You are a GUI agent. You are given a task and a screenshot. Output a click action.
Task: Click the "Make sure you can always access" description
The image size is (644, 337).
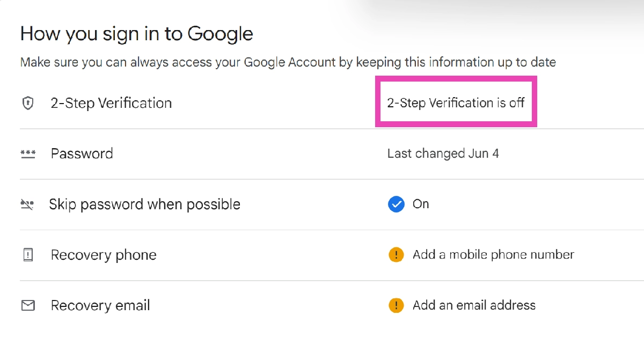pos(288,62)
